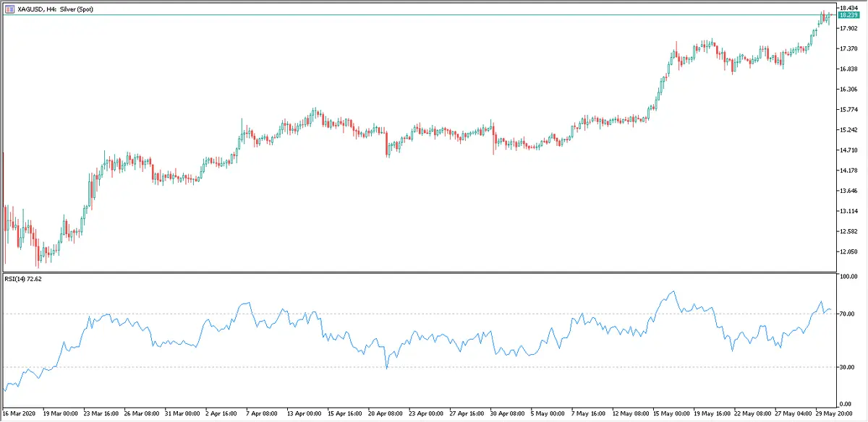Click the 70.00 overbought level label

[847, 314]
